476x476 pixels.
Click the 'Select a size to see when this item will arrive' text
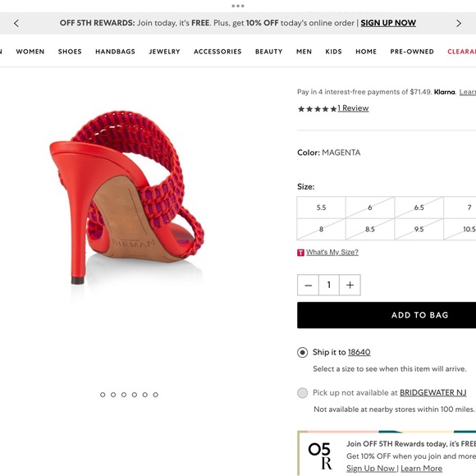pyautogui.click(x=390, y=368)
